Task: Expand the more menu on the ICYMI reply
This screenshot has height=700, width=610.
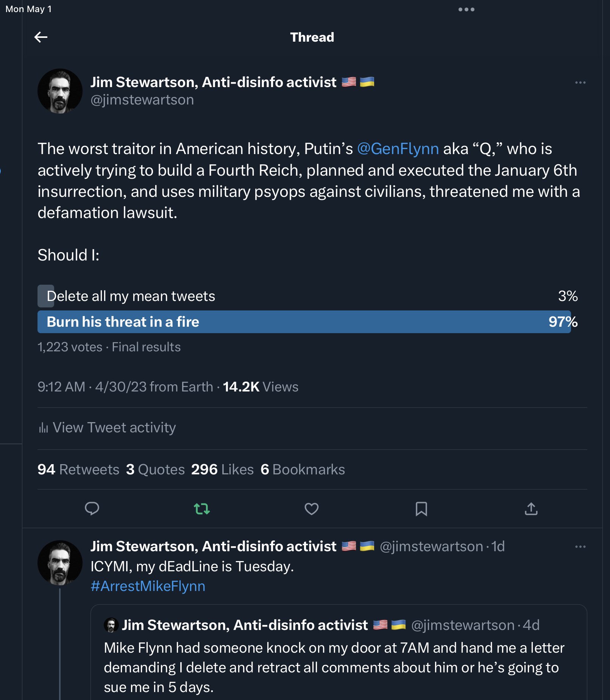Action: (x=580, y=547)
